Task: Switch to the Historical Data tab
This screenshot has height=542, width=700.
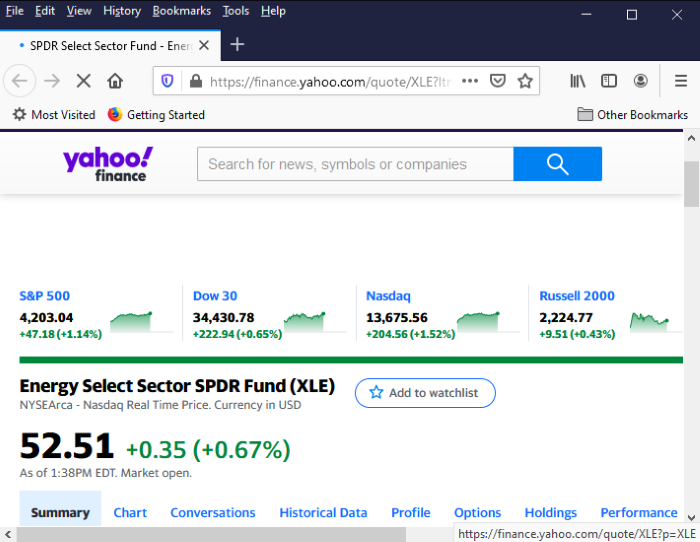Action: (323, 512)
